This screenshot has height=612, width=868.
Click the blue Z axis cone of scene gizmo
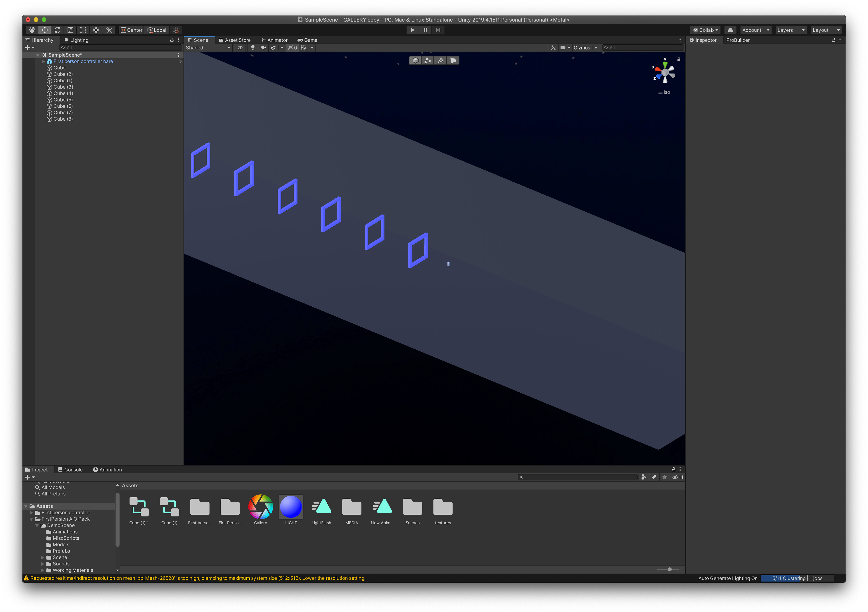(659, 77)
